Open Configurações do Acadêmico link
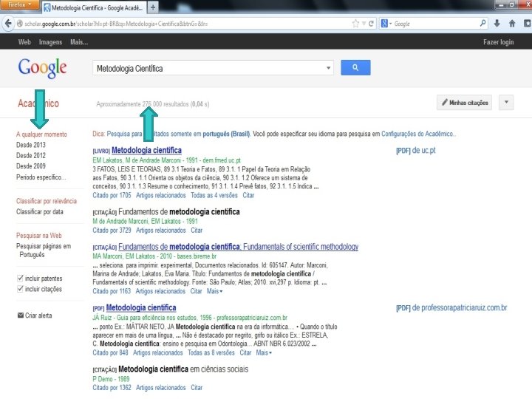The height and width of the screenshot is (399, 532). pos(417,134)
